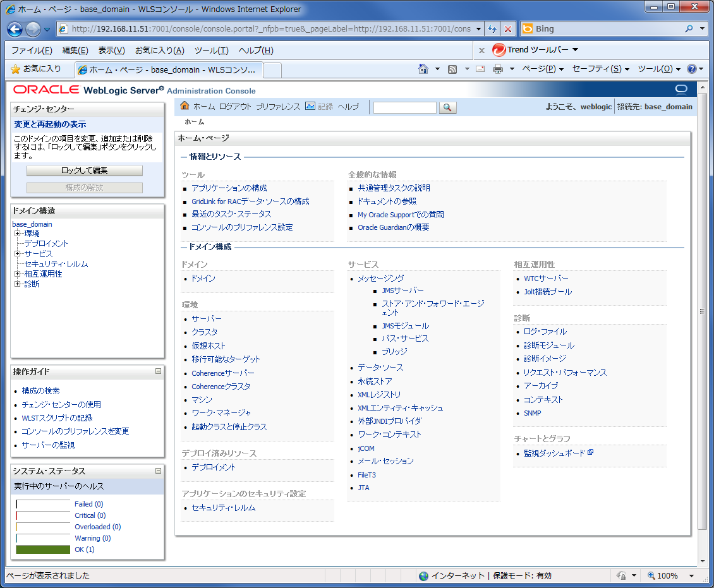Click the console search input field
Viewport: 714px width, 588px height.
click(404, 107)
